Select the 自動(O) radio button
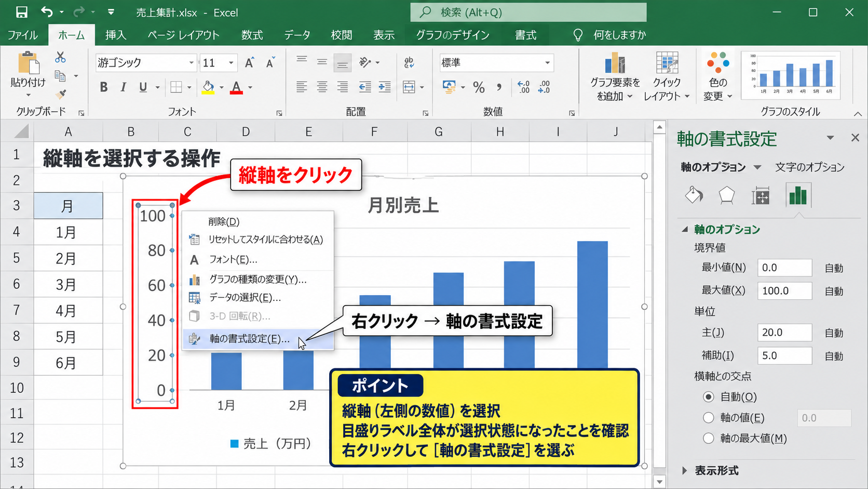Screen dimensions: 868x489 [x=709, y=397]
